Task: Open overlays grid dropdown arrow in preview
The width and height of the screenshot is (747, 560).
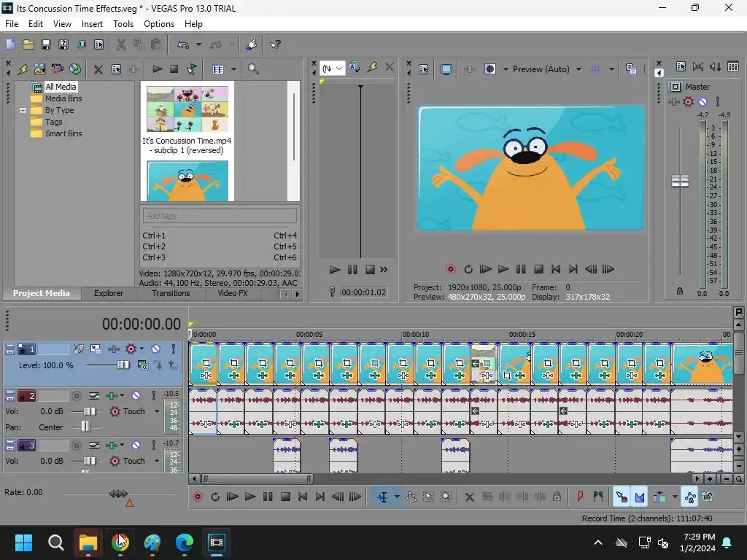Action: (x=612, y=69)
